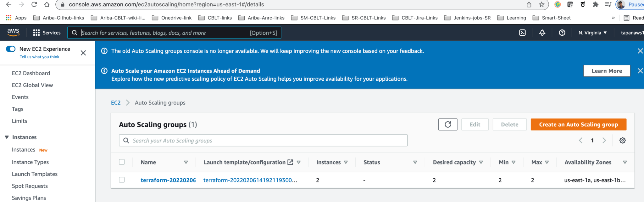Click the AWS logo home icon
Screen dimensions: 644x202
coord(13,32)
